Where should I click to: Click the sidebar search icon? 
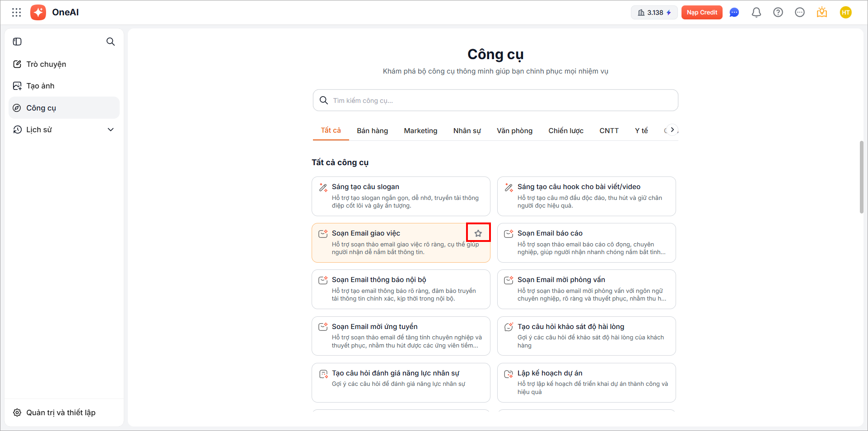pyautogui.click(x=110, y=42)
